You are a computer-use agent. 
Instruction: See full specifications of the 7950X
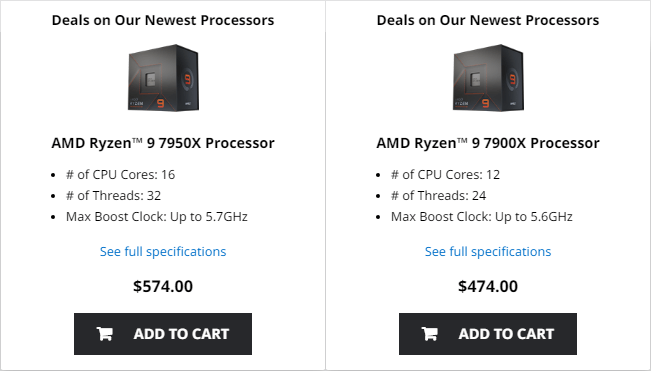[163, 251]
